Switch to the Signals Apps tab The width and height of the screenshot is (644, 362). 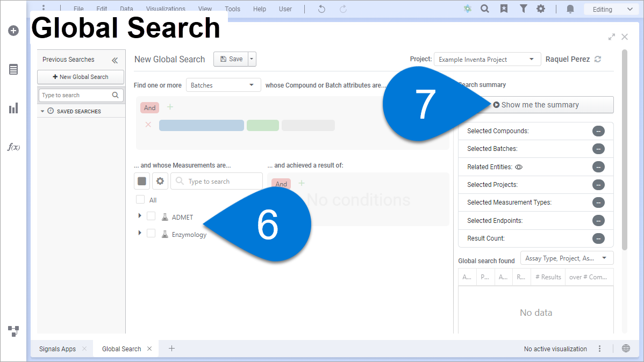58,349
